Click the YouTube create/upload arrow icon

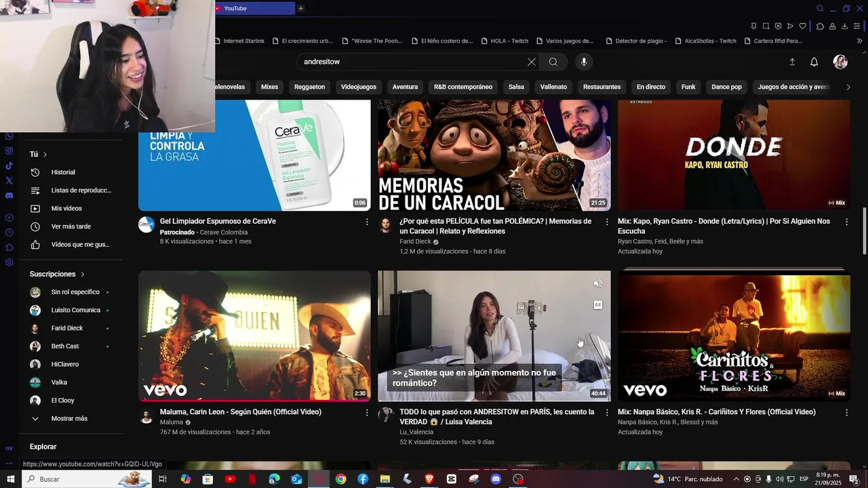792,62
